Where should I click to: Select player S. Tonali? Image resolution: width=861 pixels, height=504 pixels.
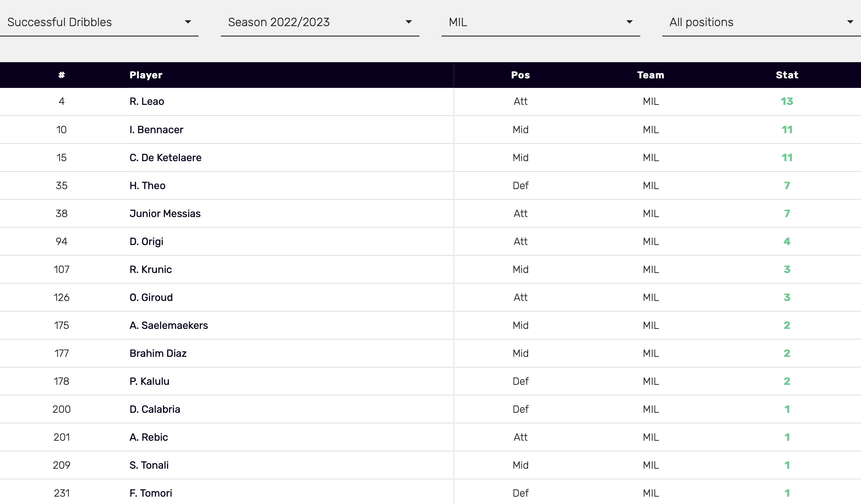149,465
